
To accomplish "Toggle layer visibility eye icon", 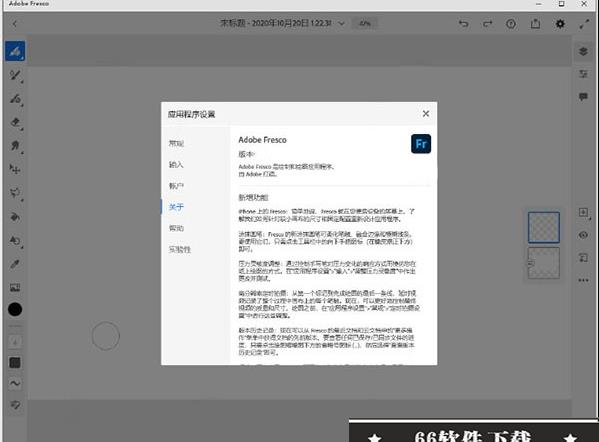I will 583,235.
